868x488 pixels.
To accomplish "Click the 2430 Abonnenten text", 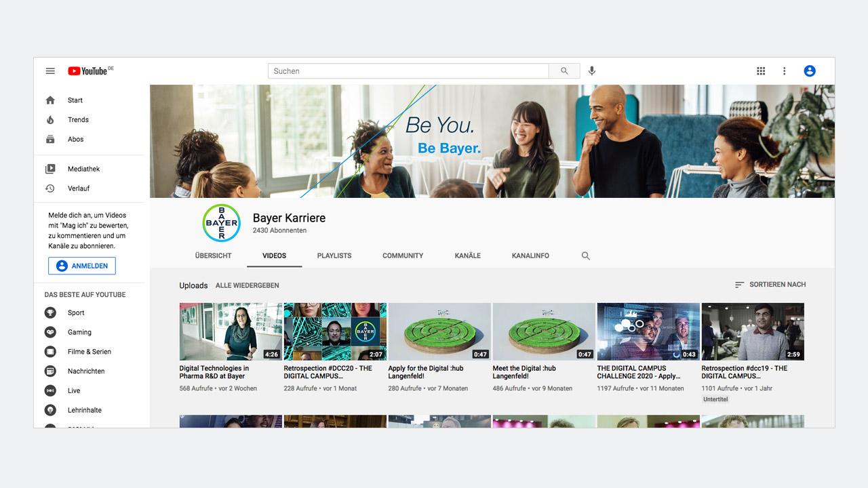I will [x=279, y=230].
